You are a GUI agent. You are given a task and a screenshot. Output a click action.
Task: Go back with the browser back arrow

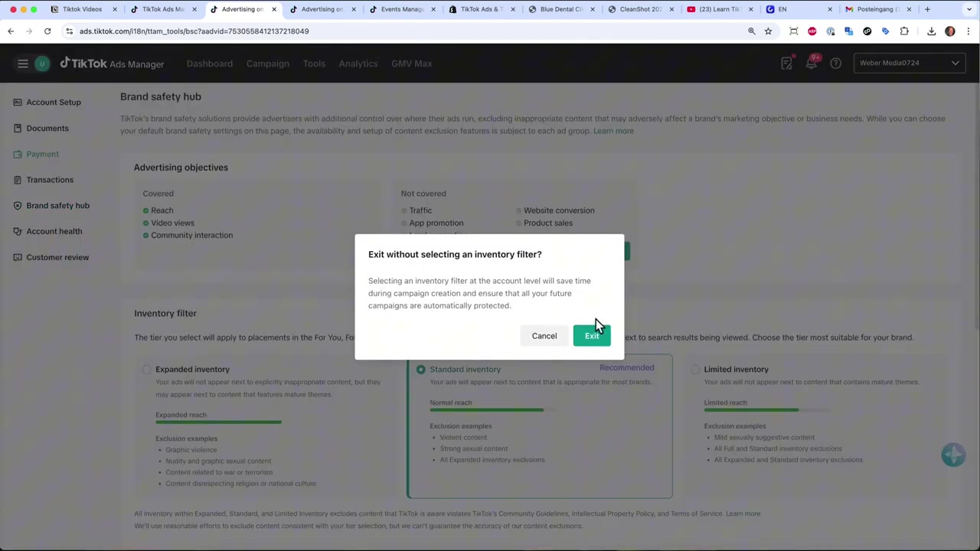(11, 31)
